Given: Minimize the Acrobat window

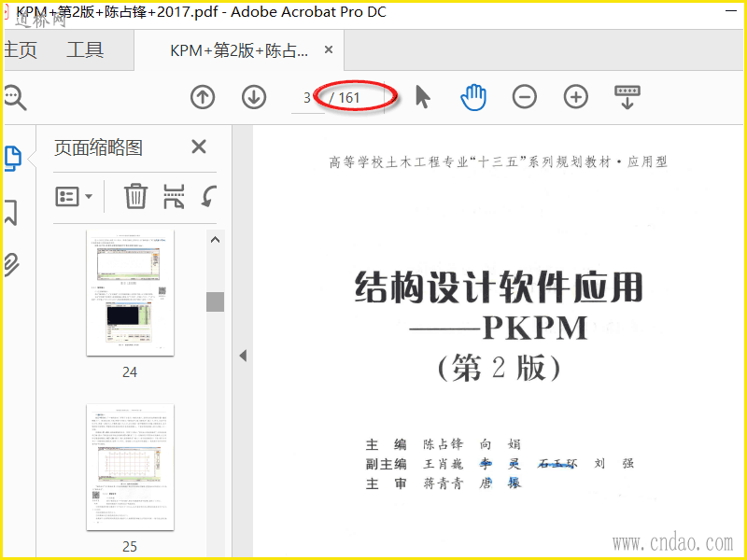Looking at the screenshot, I should [731, 11].
